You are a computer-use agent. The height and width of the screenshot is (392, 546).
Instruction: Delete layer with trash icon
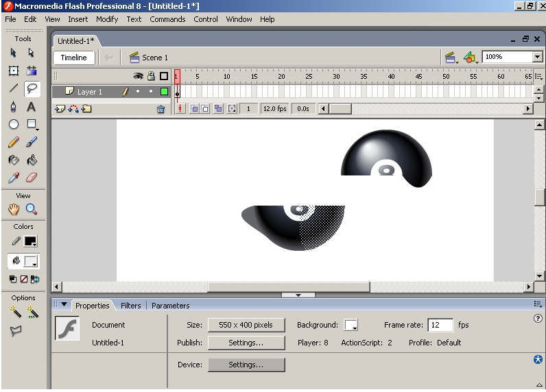tap(161, 109)
